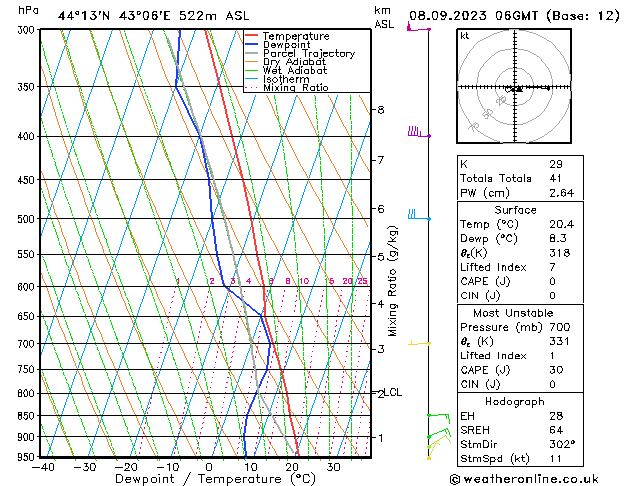
Task: Click the green wind barb at 850 hPa
Action: point(438,417)
